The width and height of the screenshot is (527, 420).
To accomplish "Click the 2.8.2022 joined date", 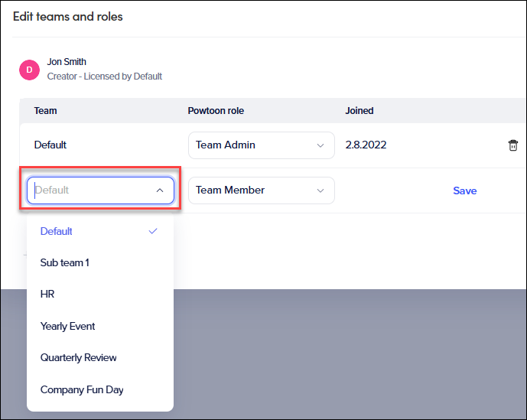I will (x=366, y=145).
